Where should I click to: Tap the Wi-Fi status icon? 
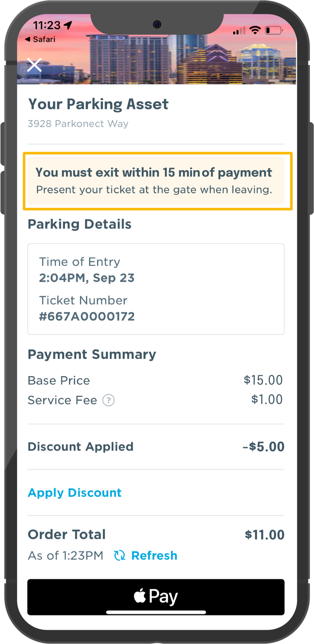point(255,30)
